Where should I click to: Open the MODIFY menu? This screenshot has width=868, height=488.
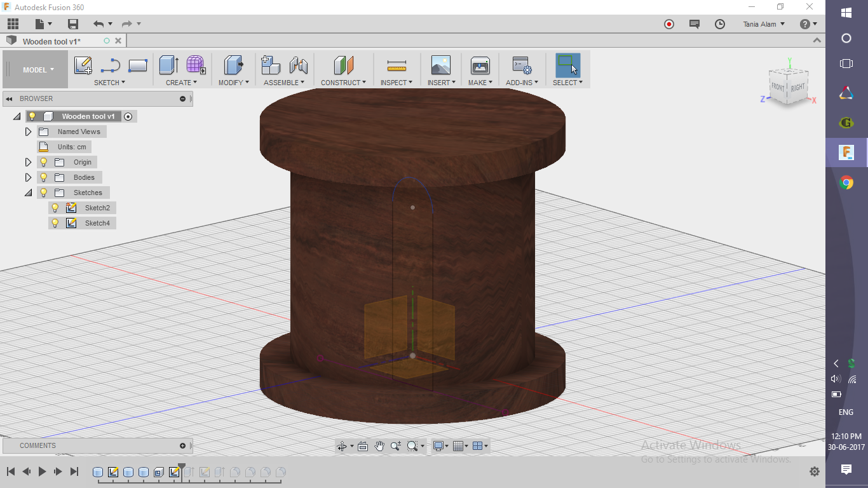[x=233, y=83]
